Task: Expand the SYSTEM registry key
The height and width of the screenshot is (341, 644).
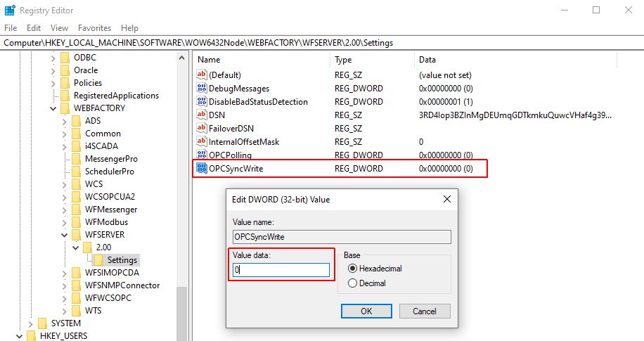Action: [x=30, y=323]
